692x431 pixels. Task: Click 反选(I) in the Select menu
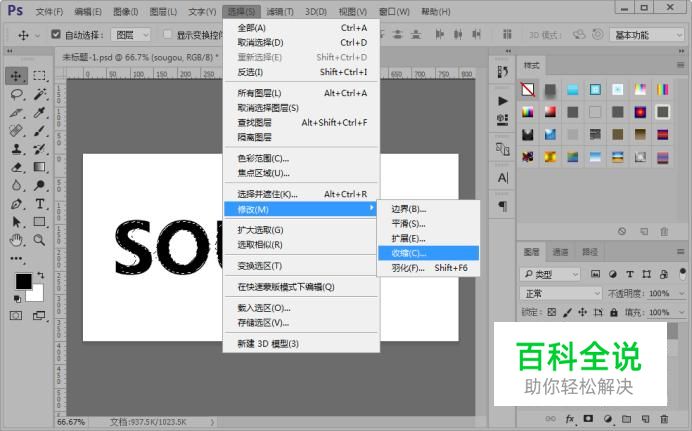point(302,72)
